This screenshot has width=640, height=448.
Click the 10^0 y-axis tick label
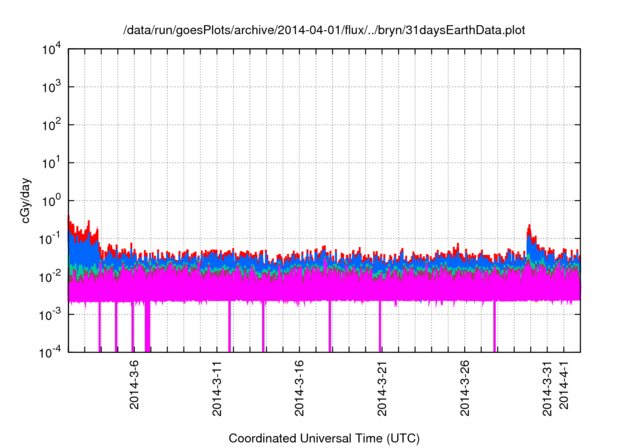[52, 200]
